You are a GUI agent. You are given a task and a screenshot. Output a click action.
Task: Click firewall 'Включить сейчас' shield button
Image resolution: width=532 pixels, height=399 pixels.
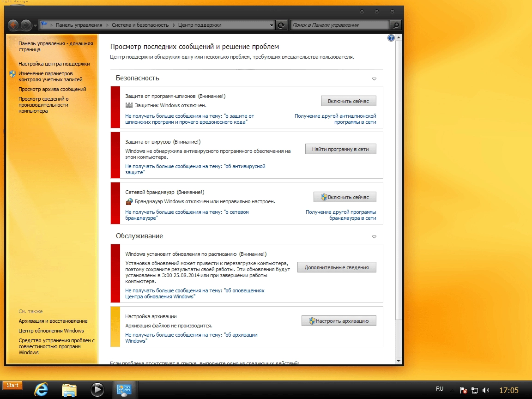(345, 197)
